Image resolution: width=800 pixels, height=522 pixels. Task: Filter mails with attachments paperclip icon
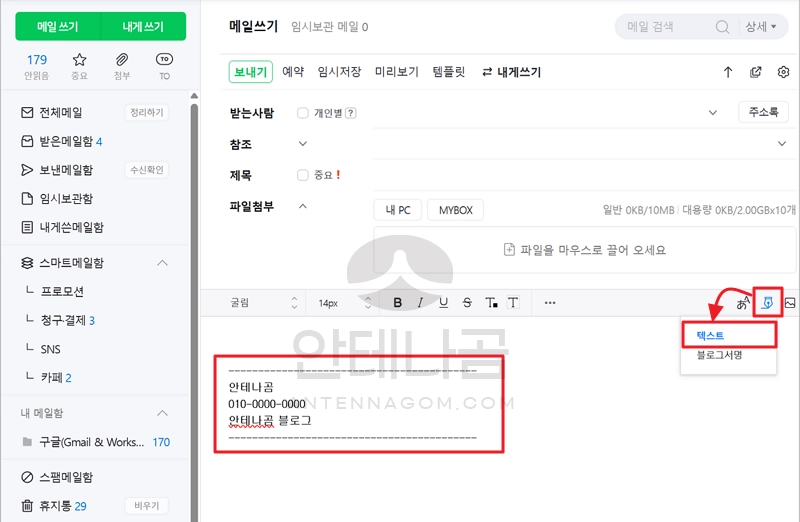pyautogui.click(x=121, y=66)
